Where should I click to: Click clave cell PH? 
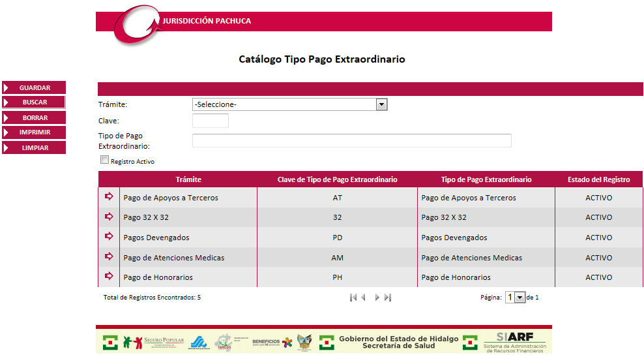click(x=337, y=277)
